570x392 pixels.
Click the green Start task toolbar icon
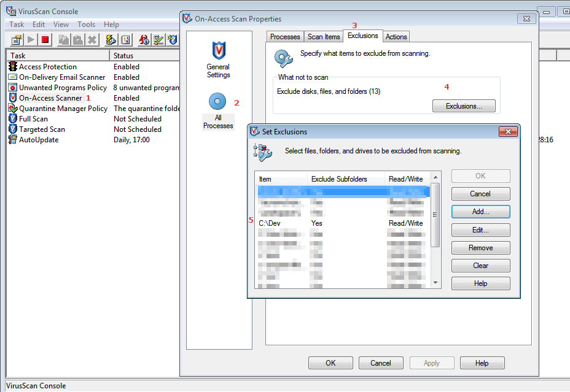(31, 39)
